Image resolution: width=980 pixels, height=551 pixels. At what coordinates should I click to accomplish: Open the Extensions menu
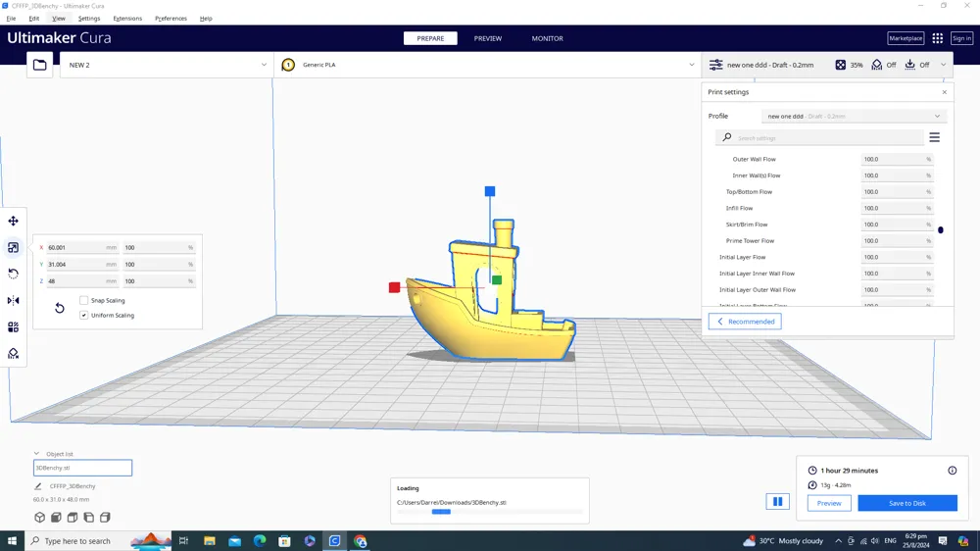127,18
